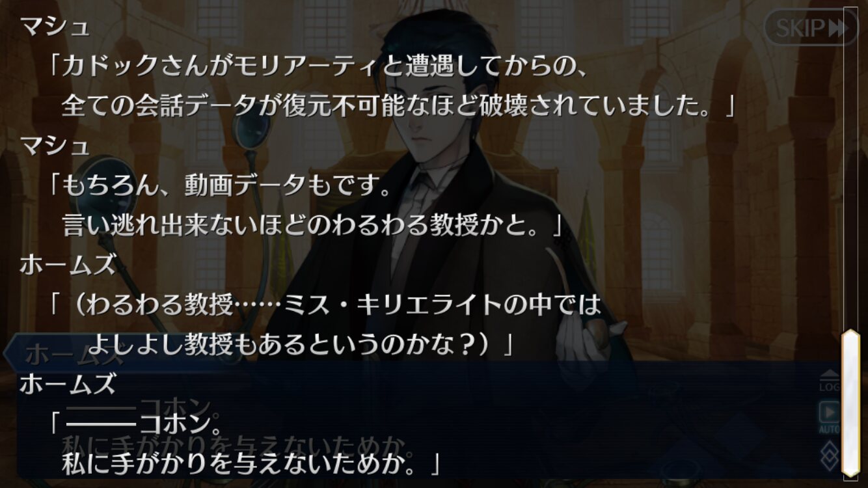
Task: Click the empty scrollbar track above the thumb
Action: [x=850, y=168]
